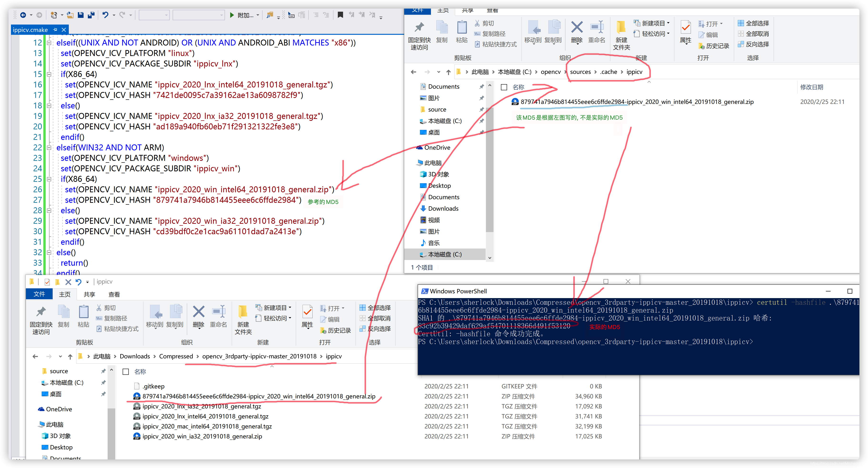Click History (历史记录) button in bottom Explorer ribbon
Viewport: 868px width, 468px height.
[335, 331]
